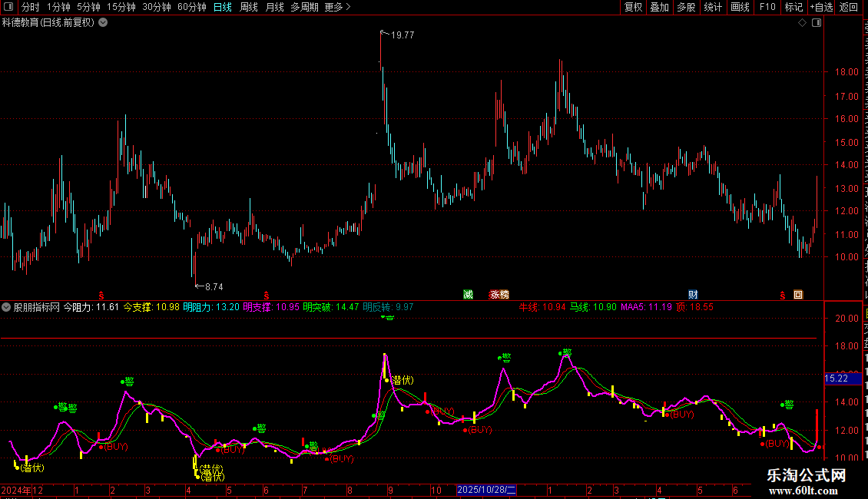Click the 叠加 overlay button
868x499 pixels.
tap(659, 7)
